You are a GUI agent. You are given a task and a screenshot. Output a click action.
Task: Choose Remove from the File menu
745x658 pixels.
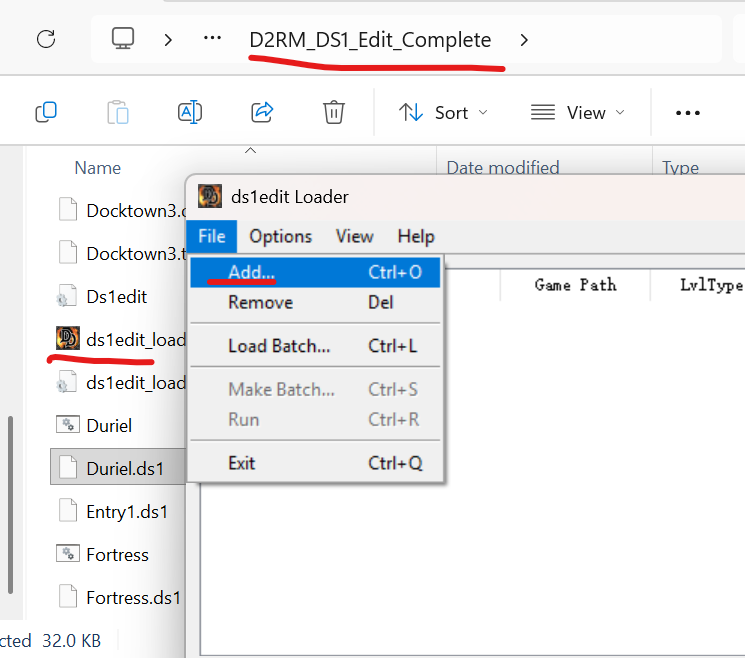point(315,302)
